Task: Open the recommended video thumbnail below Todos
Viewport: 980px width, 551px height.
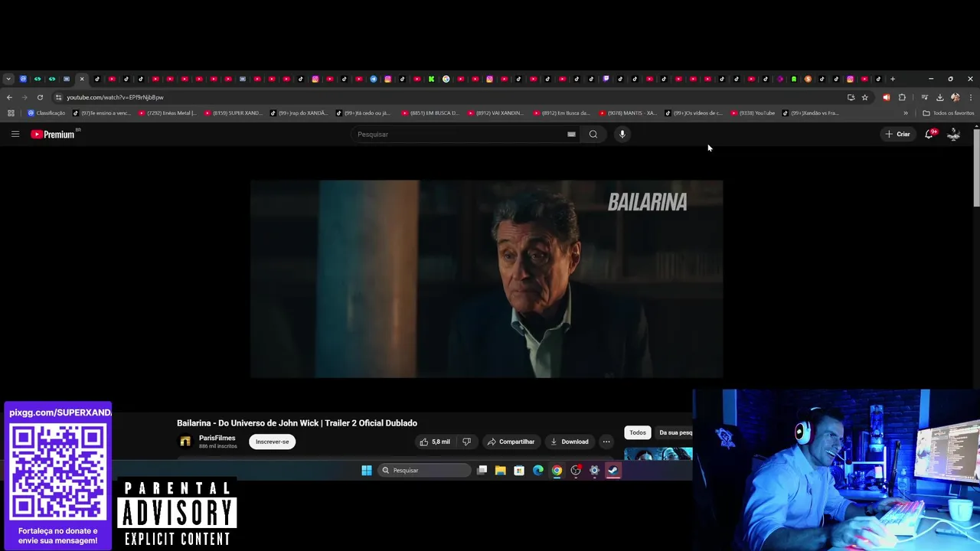Action: tap(658, 453)
